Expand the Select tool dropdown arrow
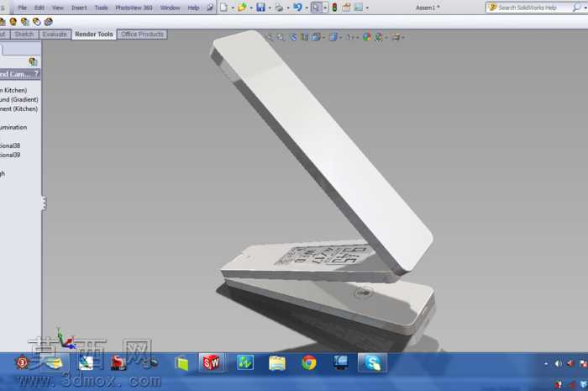The height and width of the screenshot is (391, 588). pos(325,8)
